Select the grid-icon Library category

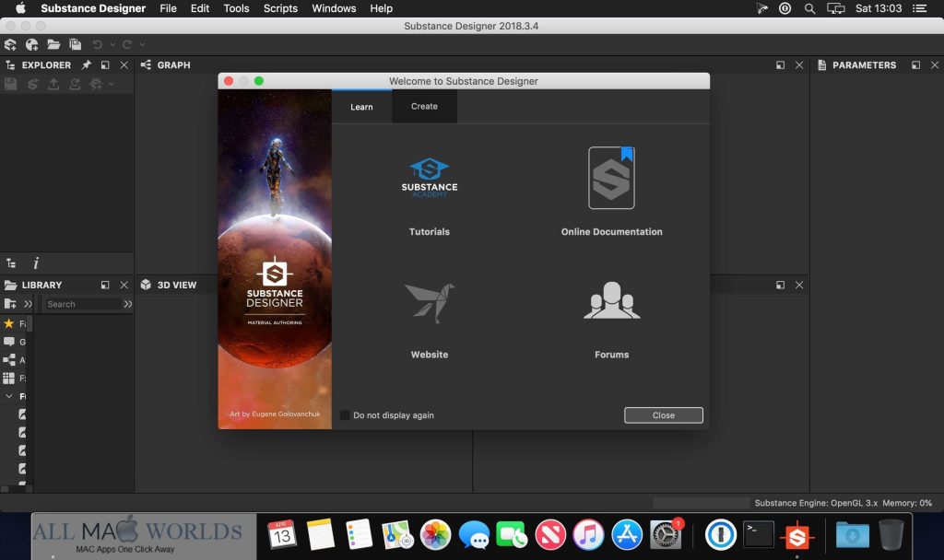9,379
